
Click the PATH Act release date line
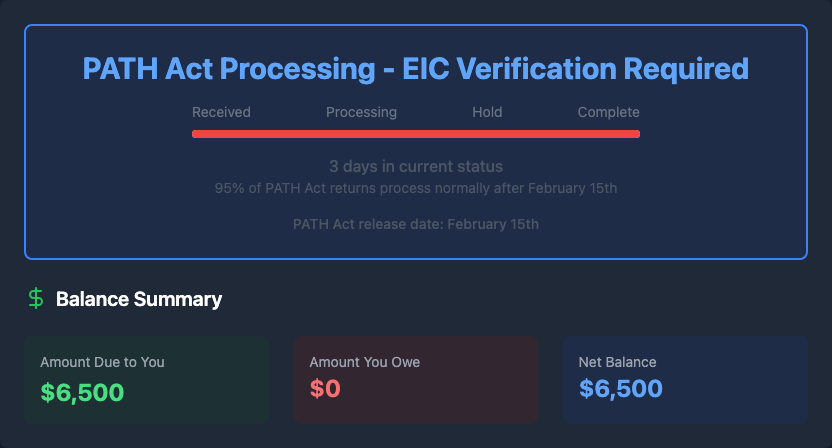[416, 224]
